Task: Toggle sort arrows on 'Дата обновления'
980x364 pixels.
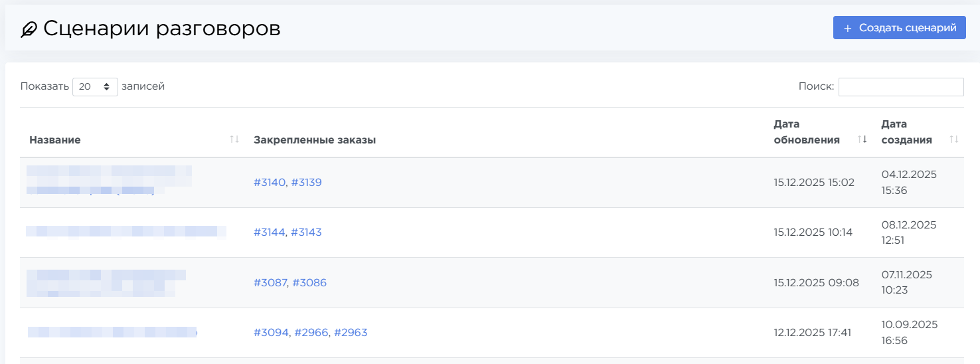Action: point(862,139)
